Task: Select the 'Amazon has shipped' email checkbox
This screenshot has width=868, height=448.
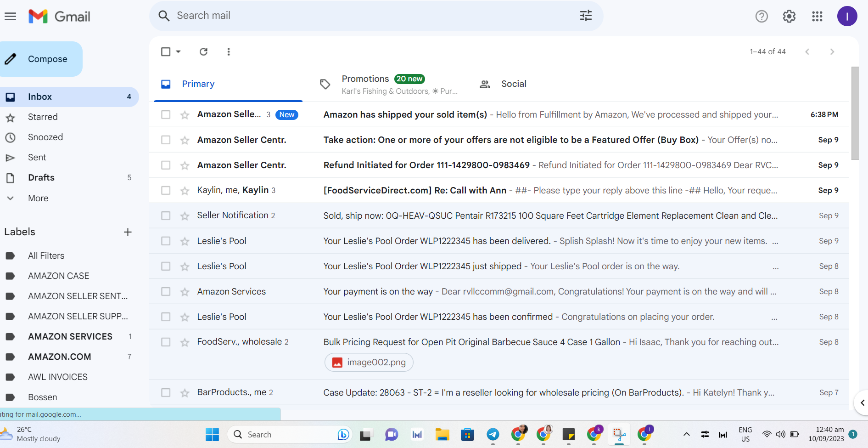Action: (x=166, y=114)
